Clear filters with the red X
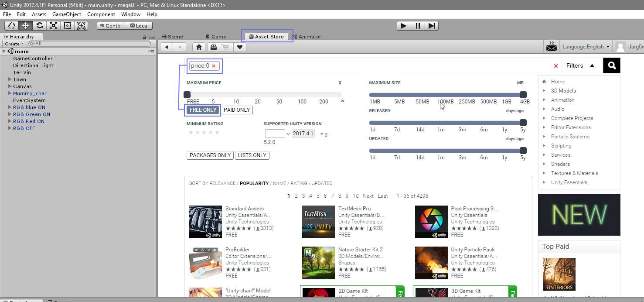This screenshot has width=644, height=302. pos(555,66)
